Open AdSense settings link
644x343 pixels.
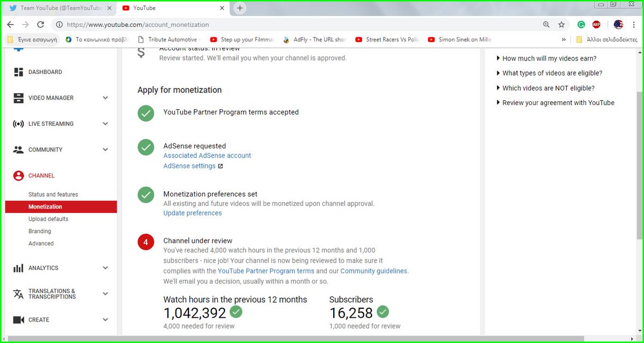(x=189, y=166)
